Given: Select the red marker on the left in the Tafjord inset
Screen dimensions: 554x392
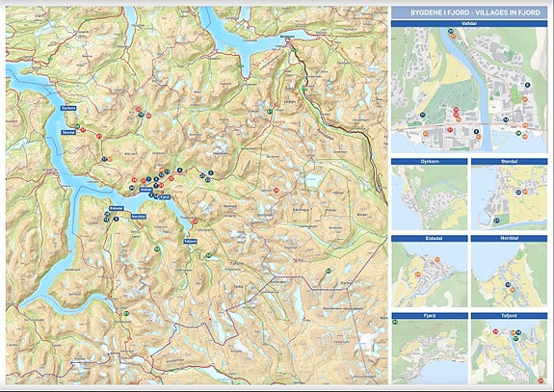Looking at the screenshot, I should [x=496, y=331].
